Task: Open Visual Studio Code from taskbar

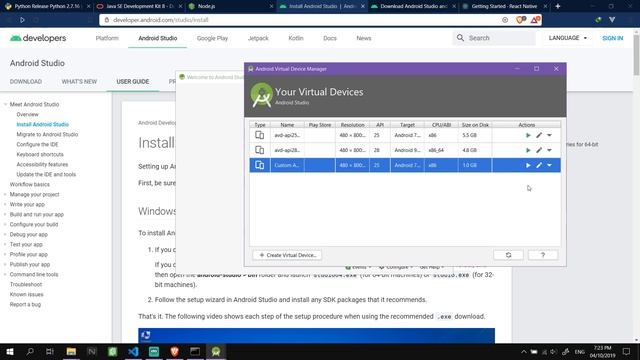Action: pyautogui.click(x=133, y=351)
